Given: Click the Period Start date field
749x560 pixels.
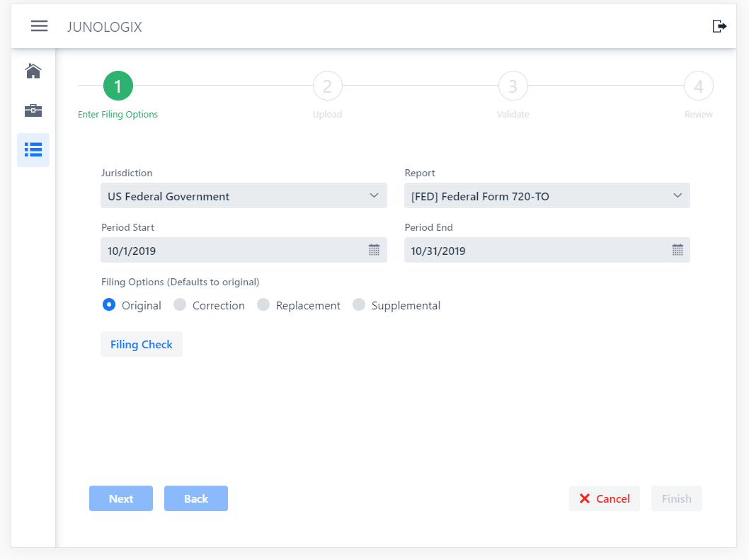Looking at the screenshot, I should pyautogui.click(x=234, y=250).
